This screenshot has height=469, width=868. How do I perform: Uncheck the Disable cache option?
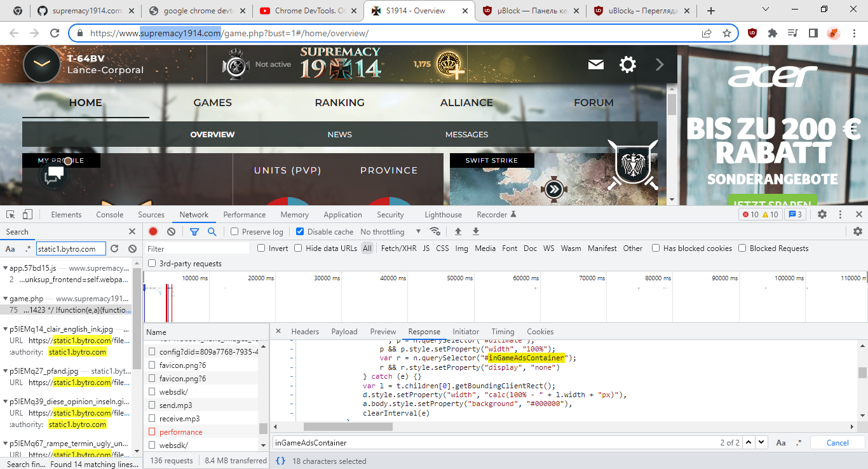300,231
